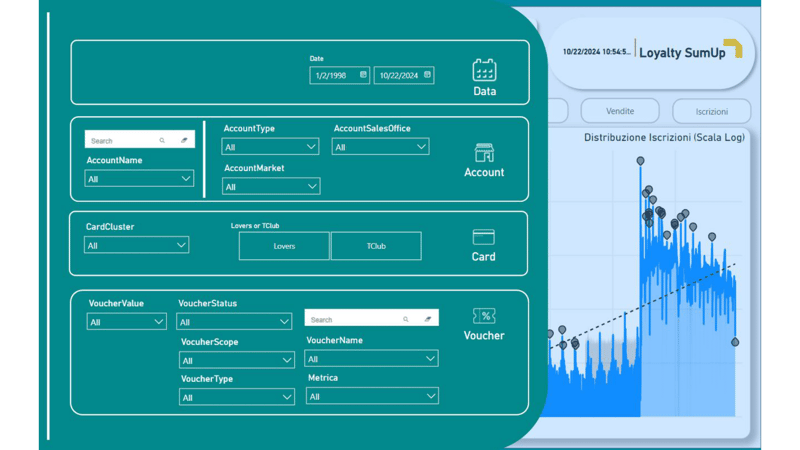Image resolution: width=800 pixels, height=450 pixels.
Task: Open end date calendar picker icon
Action: pyautogui.click(x=427, y=75)
